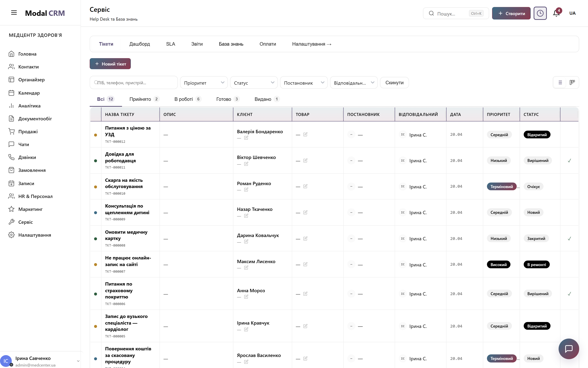Screen dimensions: 588x368
Task: Focus ПІБ, телефон, пристрій search field
Action: pos(134,83)
